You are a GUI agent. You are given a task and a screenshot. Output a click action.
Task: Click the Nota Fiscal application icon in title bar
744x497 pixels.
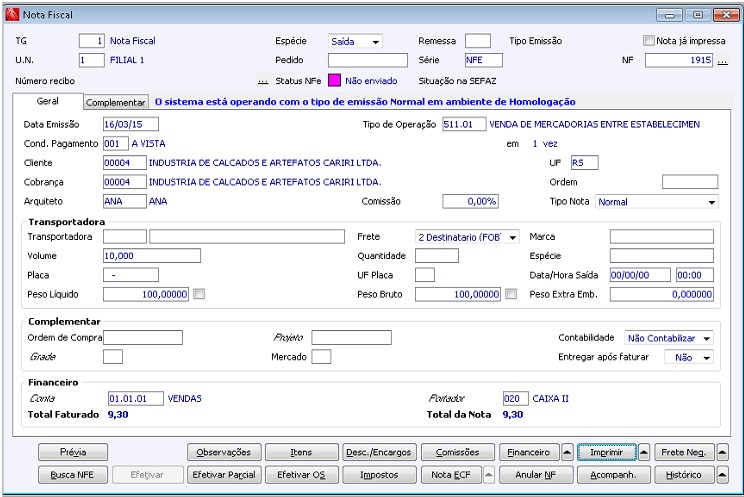11,15
